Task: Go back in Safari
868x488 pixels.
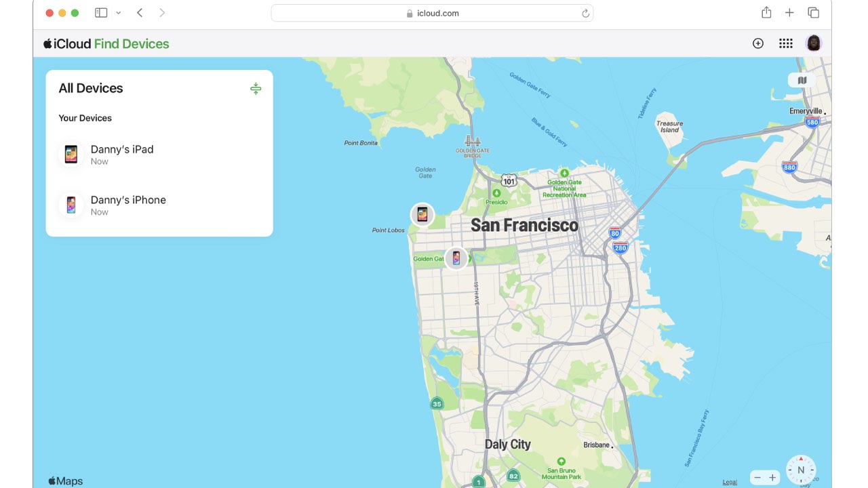Action: [140, 13]
